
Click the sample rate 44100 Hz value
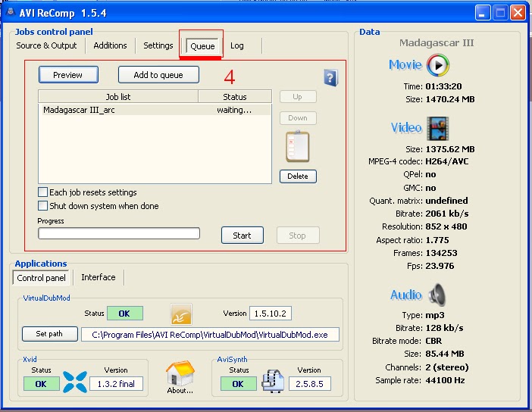445,380
